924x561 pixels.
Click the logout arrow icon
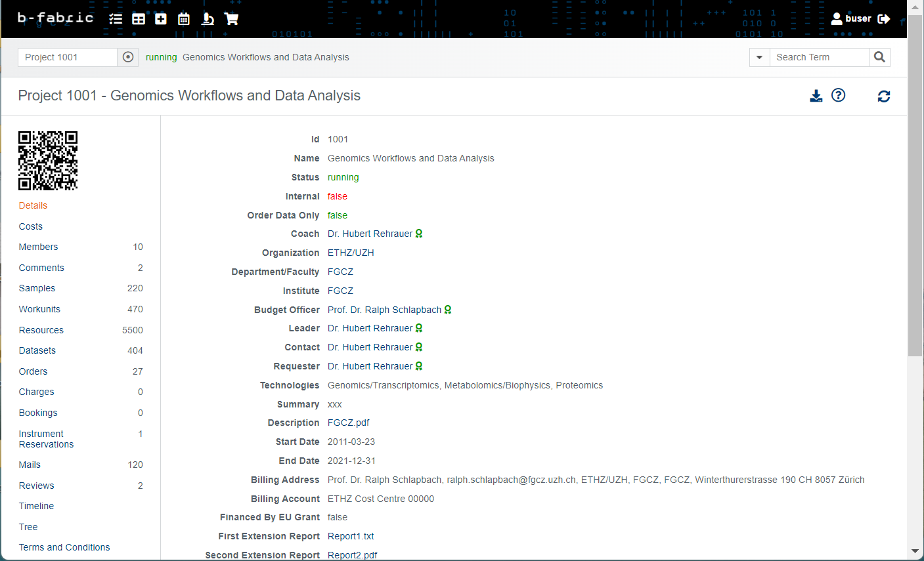884,19
